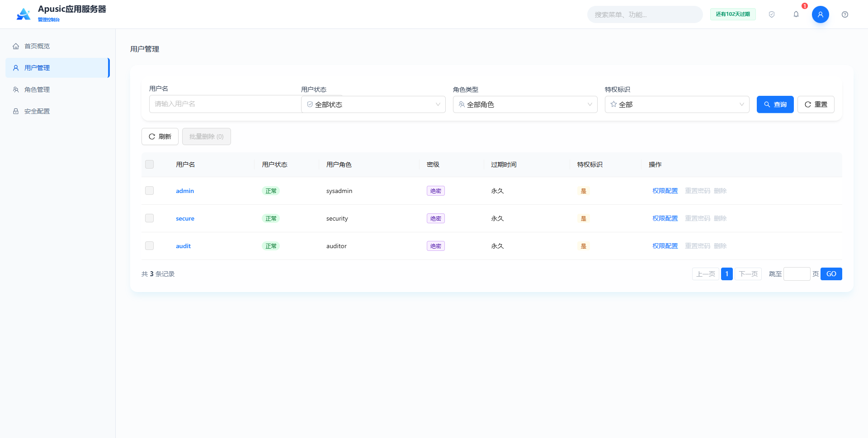Image resolution: width=868 pixels, height=438 pixels.
Task: Select 用户管理 in sidebar
Action: coord(57,68)
